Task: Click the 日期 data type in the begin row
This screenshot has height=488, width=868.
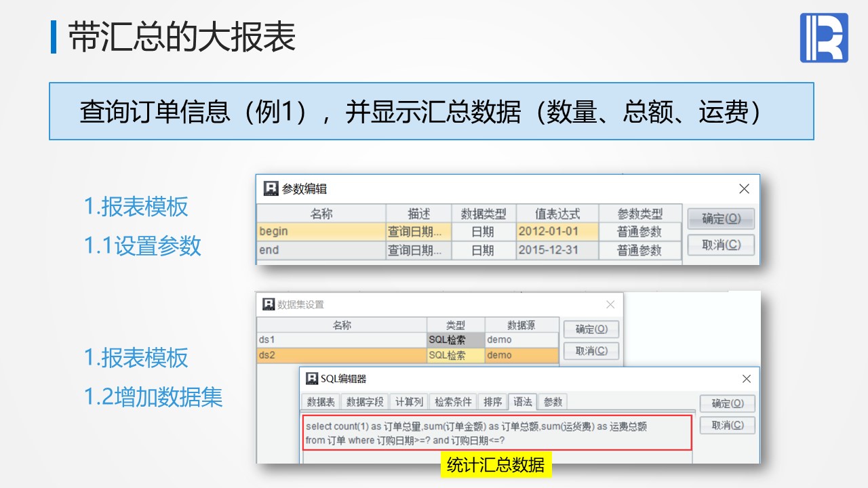Action: coord(484,231)
